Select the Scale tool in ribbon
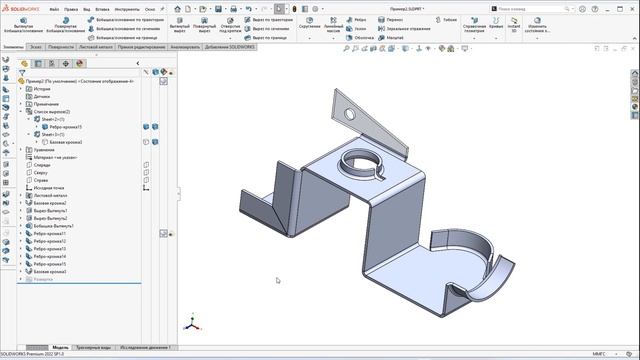Viewport: 640px width, 360px height. coord(391,38)
